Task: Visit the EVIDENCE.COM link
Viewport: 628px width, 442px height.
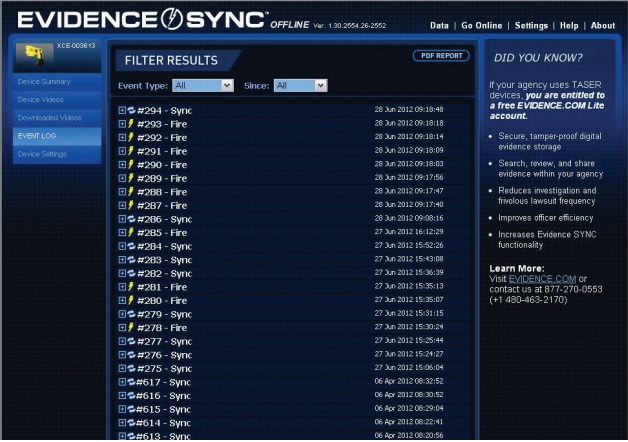Action: click(542, 279)
